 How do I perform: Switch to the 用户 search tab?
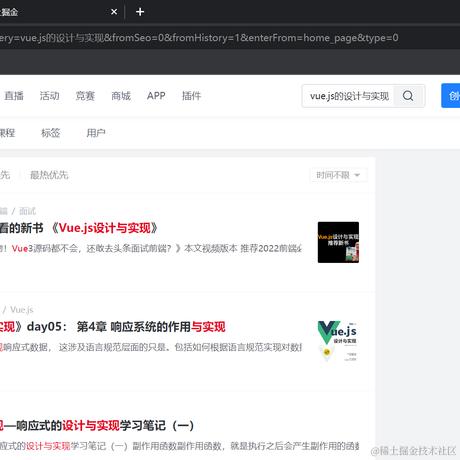tap(96, 133)
